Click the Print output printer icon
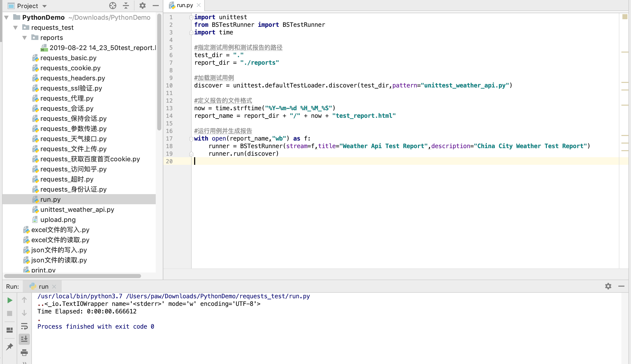 coord(24,352)
